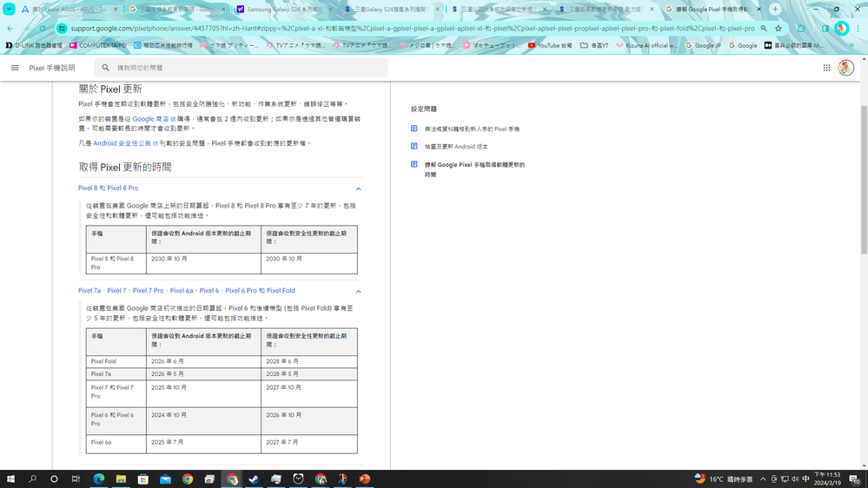Open Microsoft Store from taskbar
Image resolution: width=868 pixels, height=488 pixels.
(x=142, y=479)
